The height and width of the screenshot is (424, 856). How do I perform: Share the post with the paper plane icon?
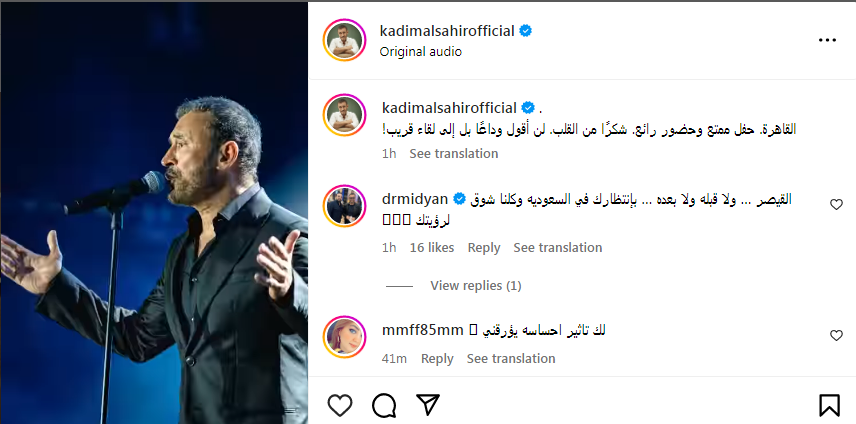point(428,404)
